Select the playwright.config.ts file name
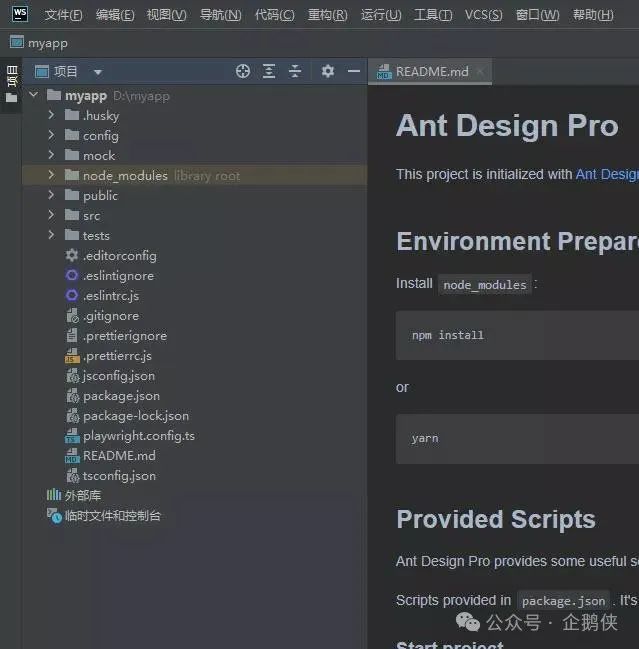The width and height of the screenshot is (639, 649). [x=139, y=436]
